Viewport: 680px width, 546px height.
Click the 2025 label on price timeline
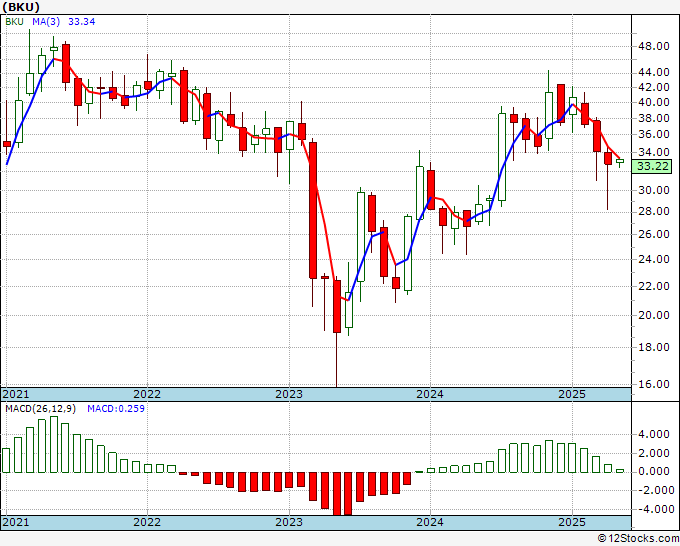[x=572, y=394]
